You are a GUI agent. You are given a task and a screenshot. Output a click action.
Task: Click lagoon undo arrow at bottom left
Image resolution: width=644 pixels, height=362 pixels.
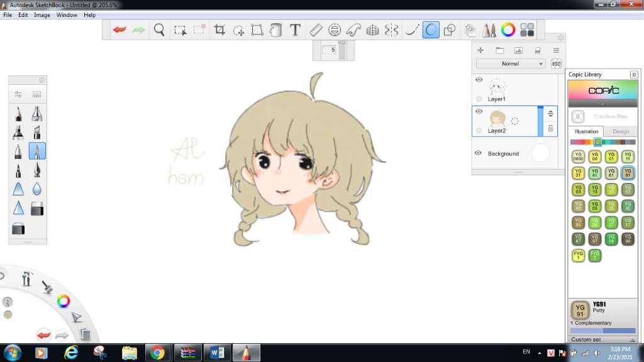(x=43, y=335)
